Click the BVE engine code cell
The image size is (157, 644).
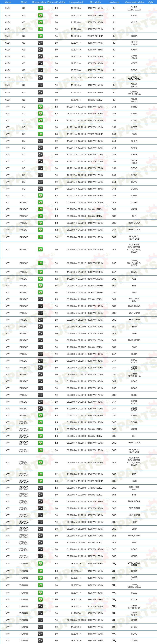coord(134,494)
